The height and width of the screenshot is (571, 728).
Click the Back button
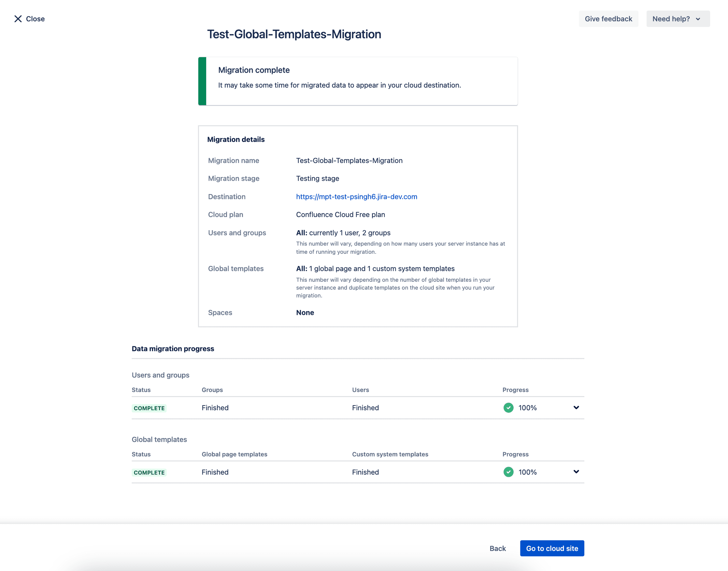point(497,548)
